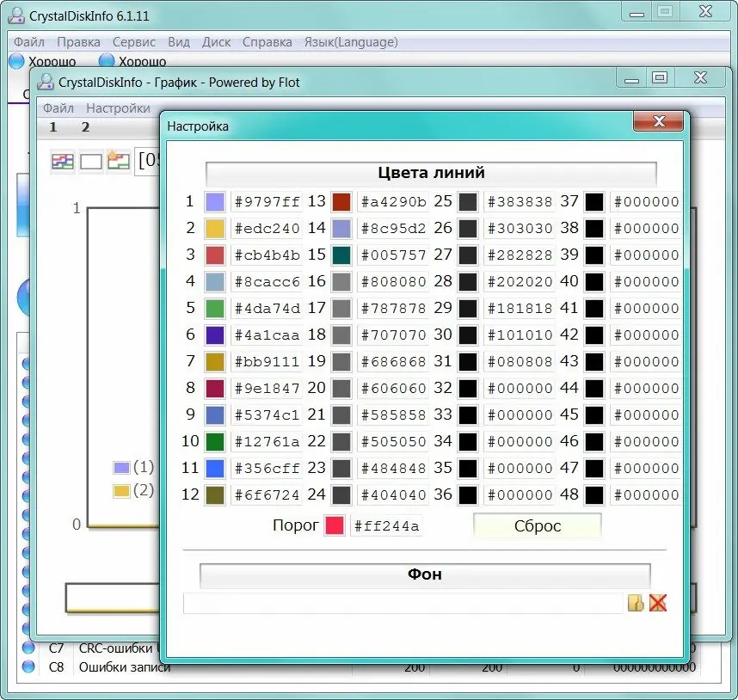Click line 6 purple color swatch
Screen dimensions: 738x700
tap(215, 335)
